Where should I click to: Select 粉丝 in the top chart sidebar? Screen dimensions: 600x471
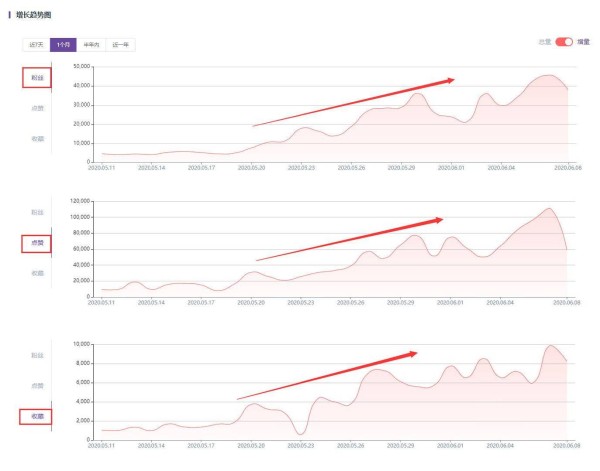point(37,77)
